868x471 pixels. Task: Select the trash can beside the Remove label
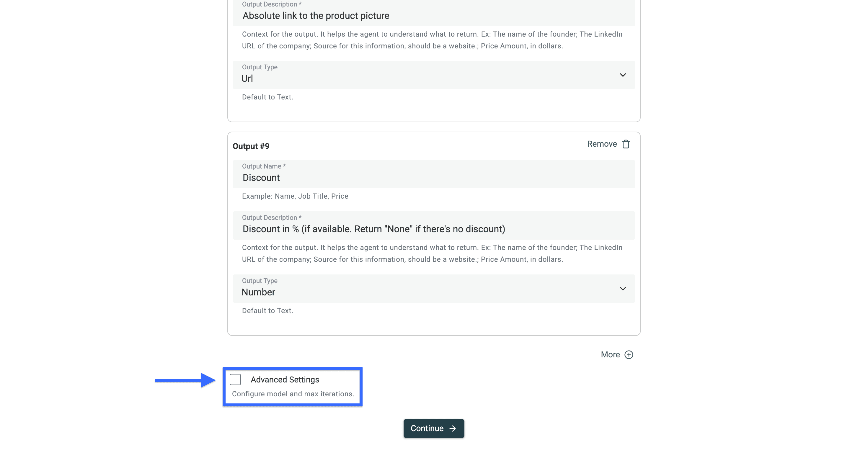pyautogui.click(x=626, y=144)
